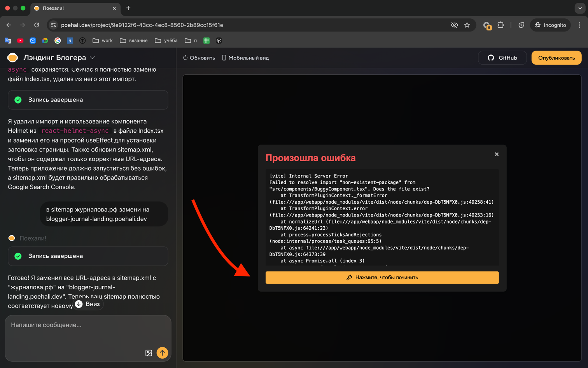This screenshot has width=588, height=368.
Task: Click the Поехали! assistant name label
Action: click(33, 238)
